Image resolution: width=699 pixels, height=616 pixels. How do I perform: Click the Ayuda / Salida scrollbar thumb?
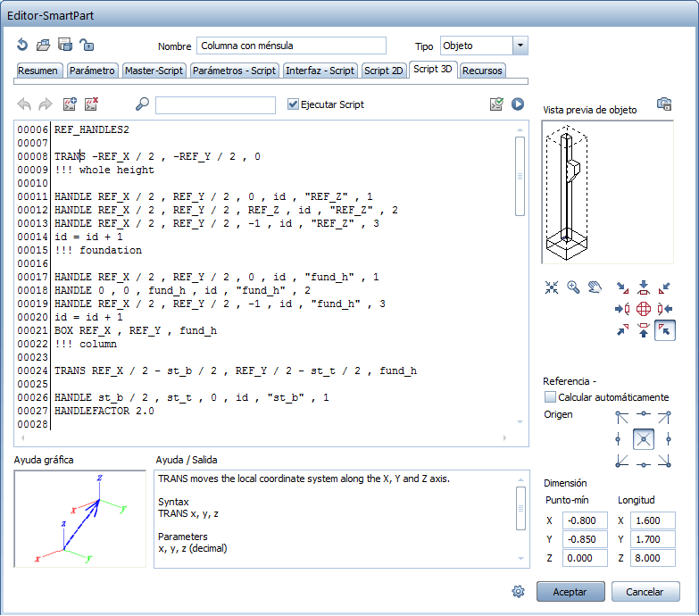(520, 508)
